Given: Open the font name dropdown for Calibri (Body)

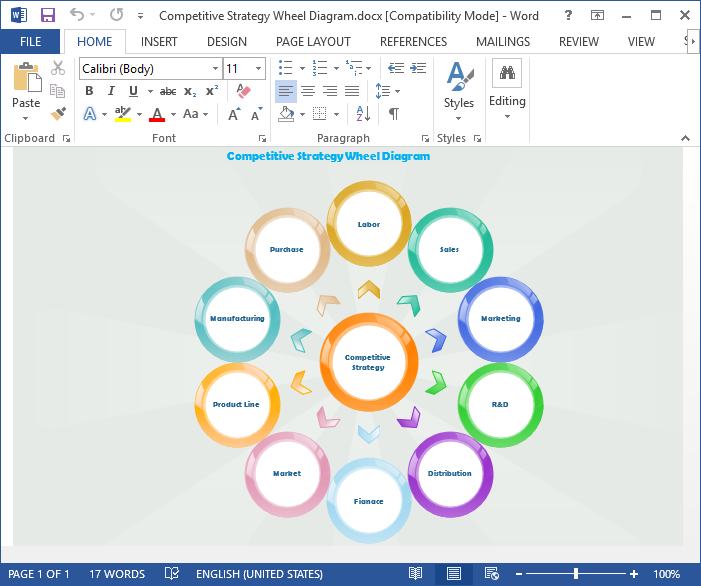Looking at the screenshot, I should 215,69.
